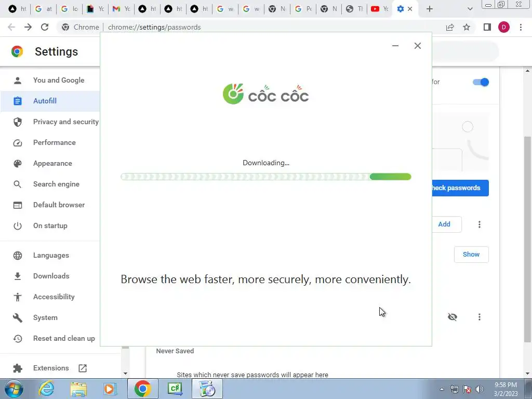
Task: Open media player from taskbar
Action: tap(110, 389)
